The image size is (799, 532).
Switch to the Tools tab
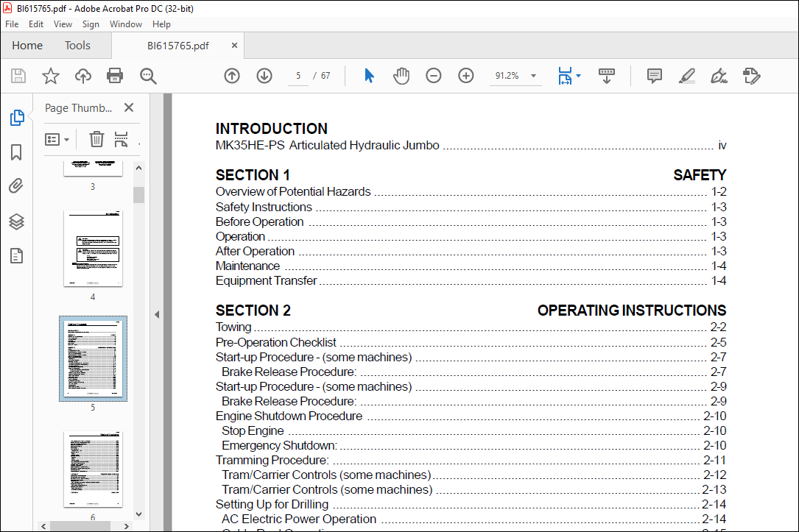coord(77,46)
